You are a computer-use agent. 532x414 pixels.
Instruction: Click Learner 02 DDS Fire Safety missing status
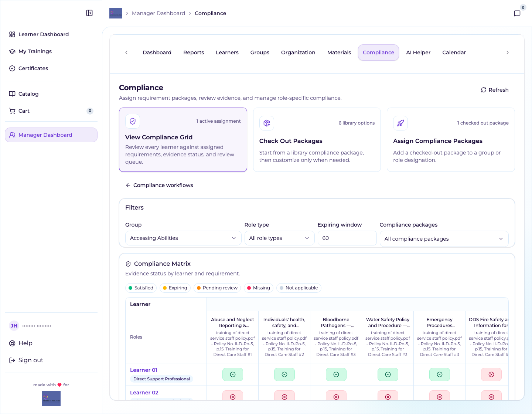coord(491,396)
